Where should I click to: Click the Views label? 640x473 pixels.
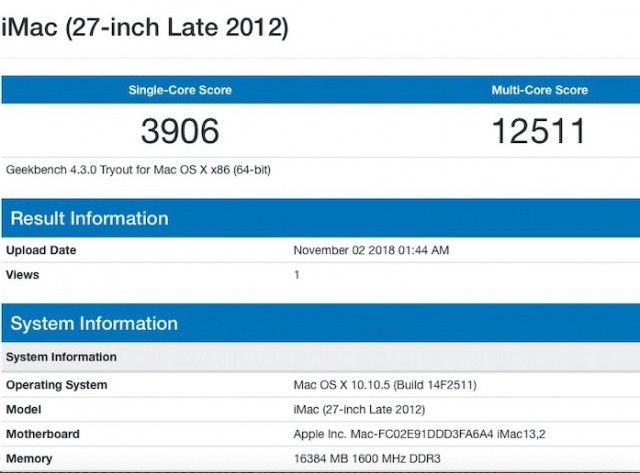[22, 275]
